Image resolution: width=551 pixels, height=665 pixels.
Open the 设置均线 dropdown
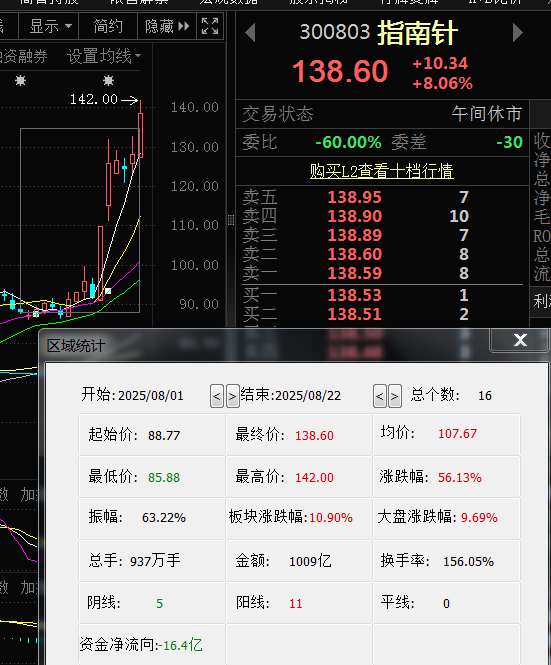click(x=104, y=56)
